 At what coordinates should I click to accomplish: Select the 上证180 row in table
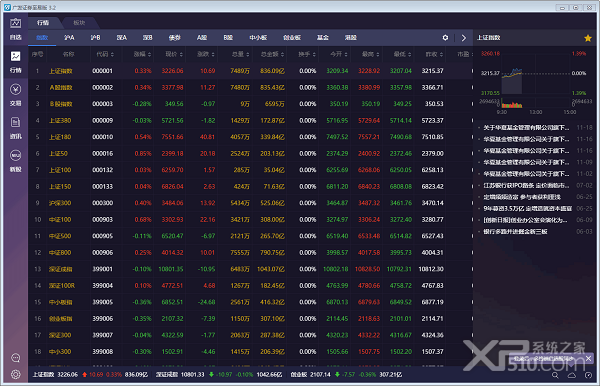coord(251,137)
